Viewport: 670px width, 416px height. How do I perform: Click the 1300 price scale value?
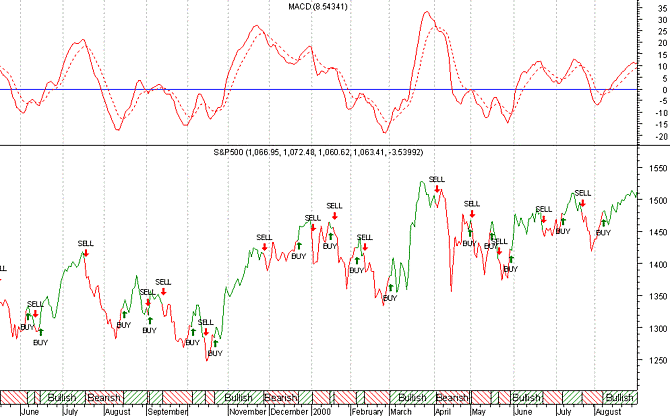tap(658, 328)
